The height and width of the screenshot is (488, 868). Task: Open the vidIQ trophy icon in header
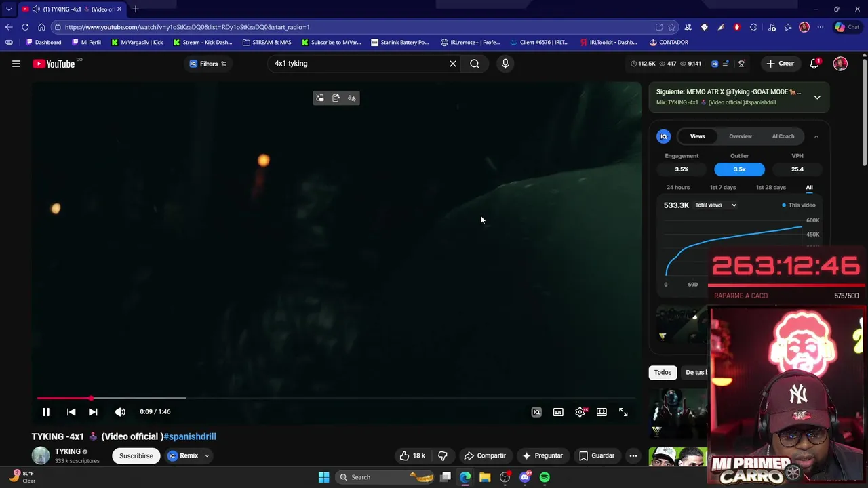tap(741, 64)
